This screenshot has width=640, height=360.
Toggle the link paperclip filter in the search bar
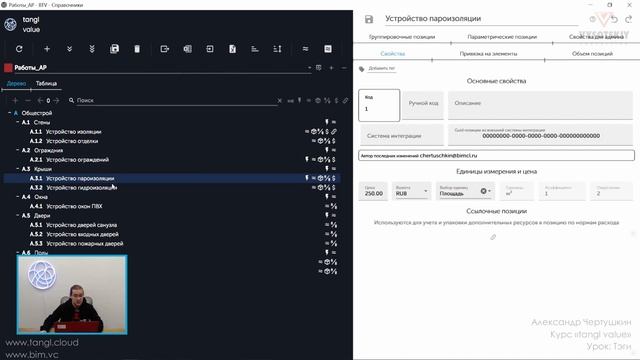click(x=345, y=100)
